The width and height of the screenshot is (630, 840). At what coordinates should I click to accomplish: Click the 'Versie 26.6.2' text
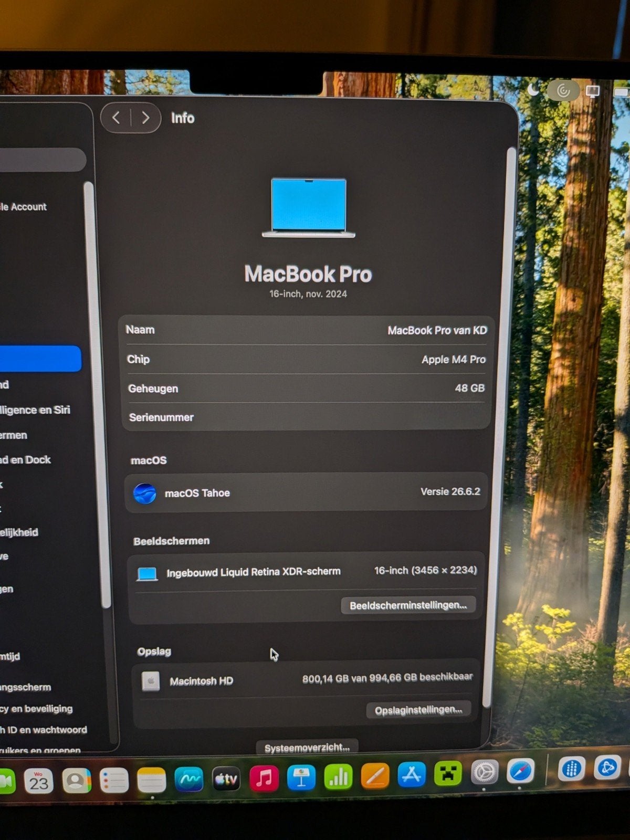click(x=450, y=492)
